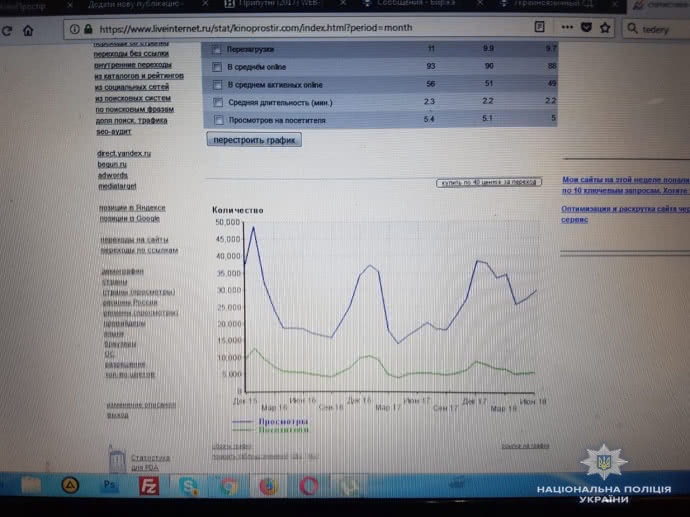Open the 'direct.yandex.ru' link
This screenshot has height=517, width=690.
[x=123, y=154]
